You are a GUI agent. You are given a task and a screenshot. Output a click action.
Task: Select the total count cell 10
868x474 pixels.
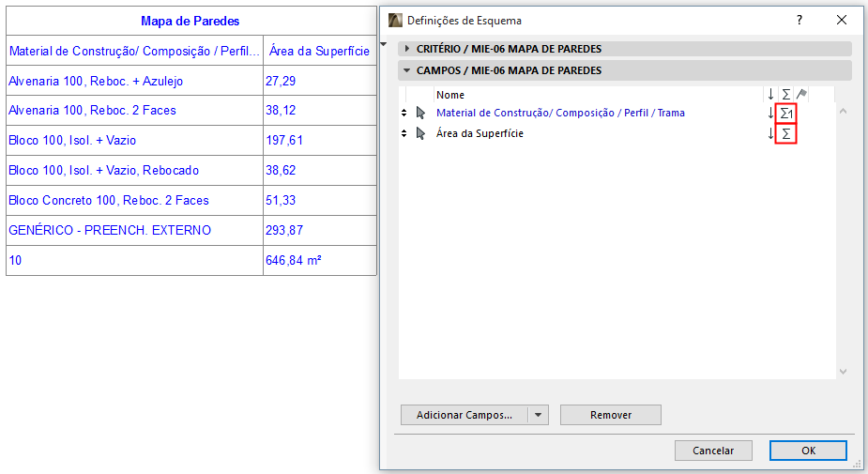[134, 260]
